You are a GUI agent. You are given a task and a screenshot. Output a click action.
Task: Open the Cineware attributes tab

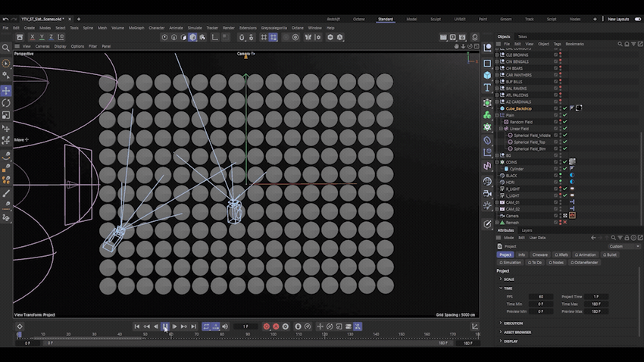coord(539,255)
